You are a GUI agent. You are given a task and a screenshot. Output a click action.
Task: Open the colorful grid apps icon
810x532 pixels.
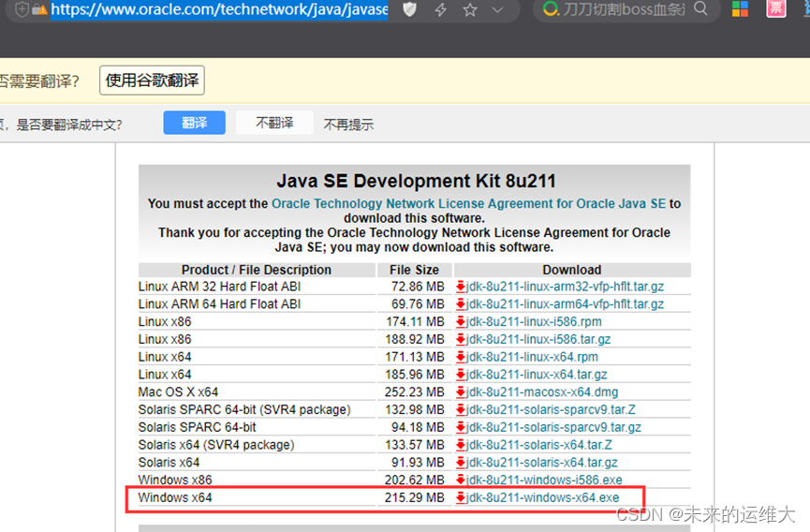pos(741,8)
